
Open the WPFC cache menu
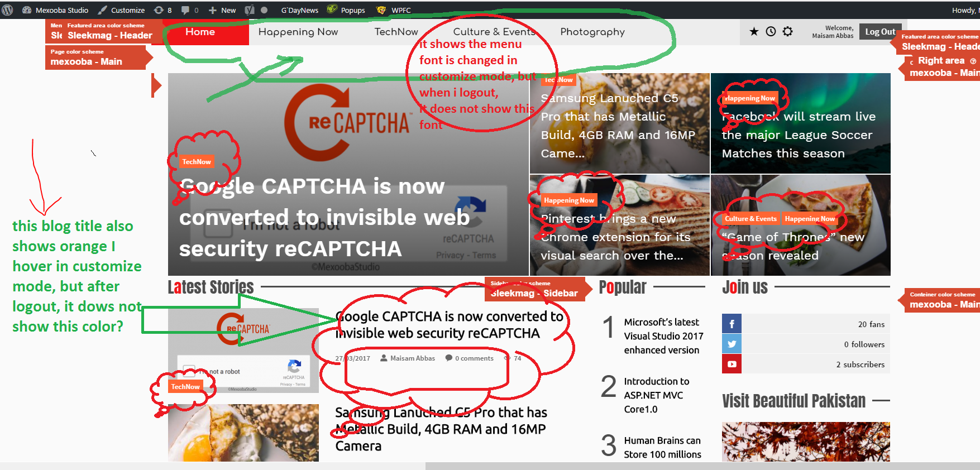[394, 10]
